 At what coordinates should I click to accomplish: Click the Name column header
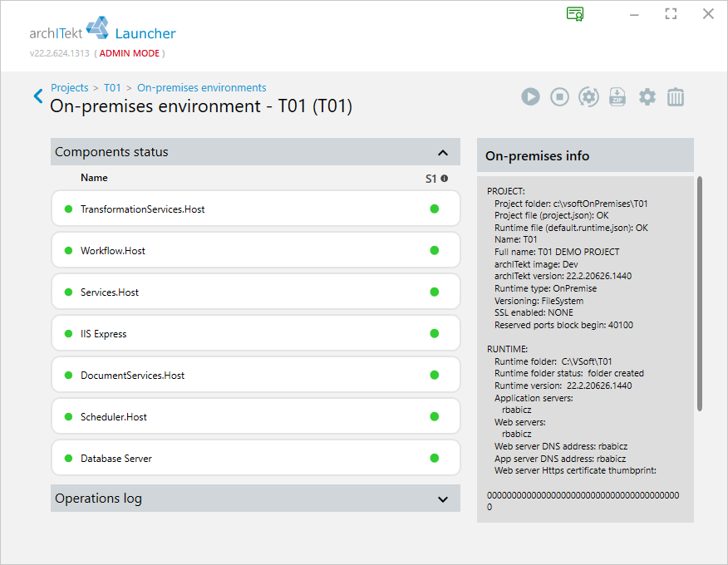tap(94, 178)
